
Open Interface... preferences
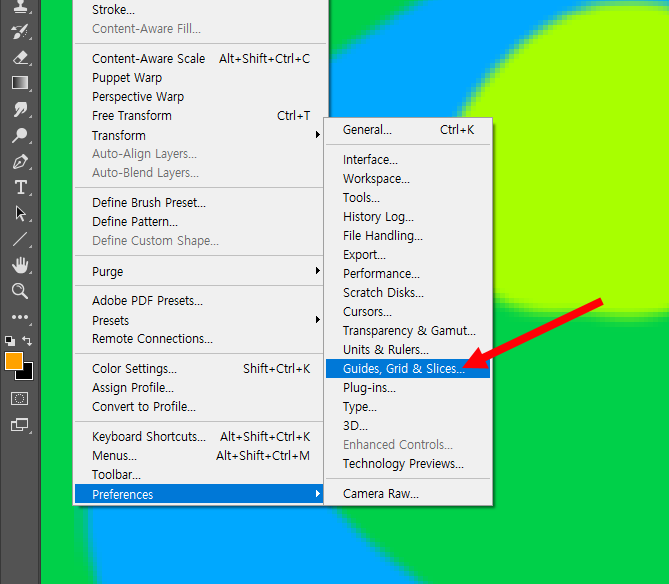tap(408, 160)
